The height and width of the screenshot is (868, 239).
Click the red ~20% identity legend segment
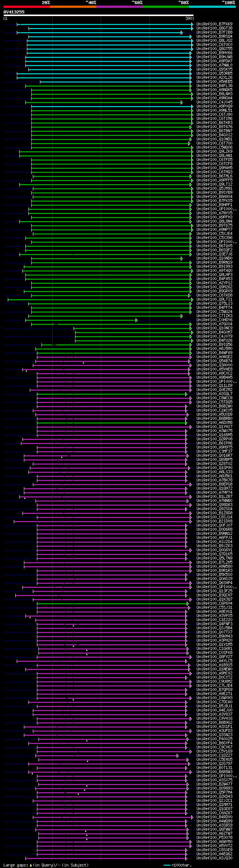[x=27, y=7]
